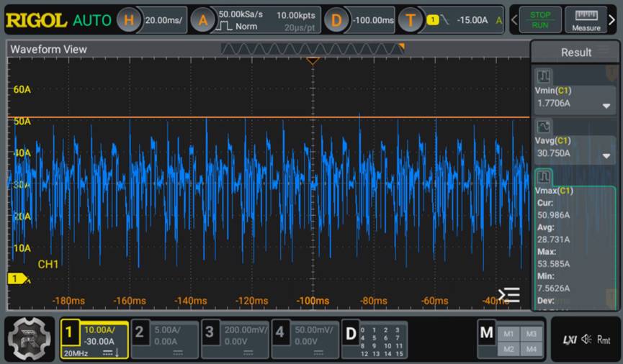Click the Vmax(C1) Avg value 28.731A
Screen dimensions: 623x364
coord(553,240)
